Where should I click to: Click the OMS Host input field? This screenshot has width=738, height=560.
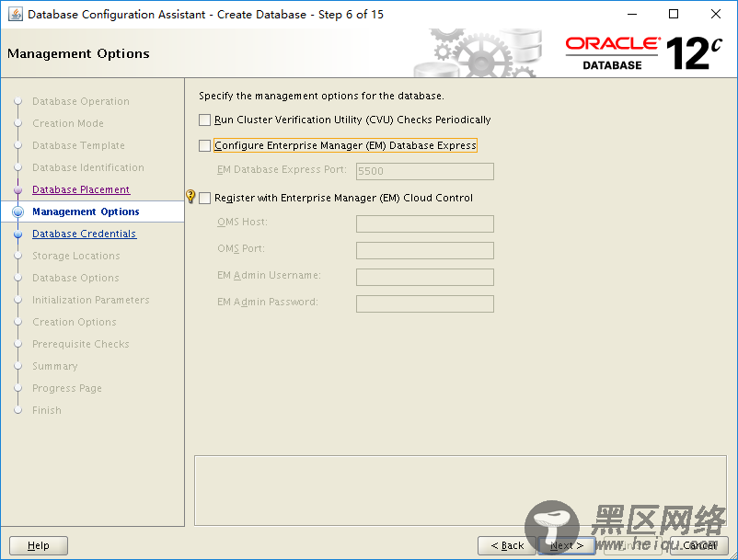coord(425,223)
